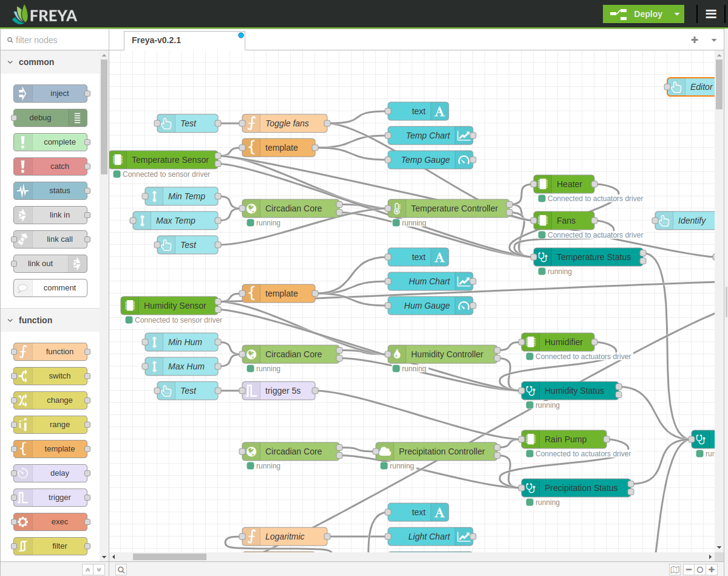728x576 pixels.
Task: Open the workspace navigator map icon
Action: coord(675,569)
